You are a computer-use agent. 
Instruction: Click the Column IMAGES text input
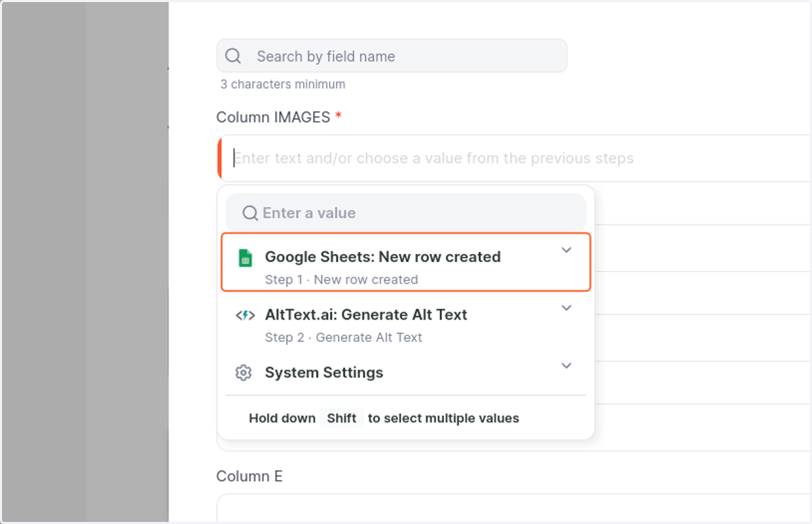point(514,158)
